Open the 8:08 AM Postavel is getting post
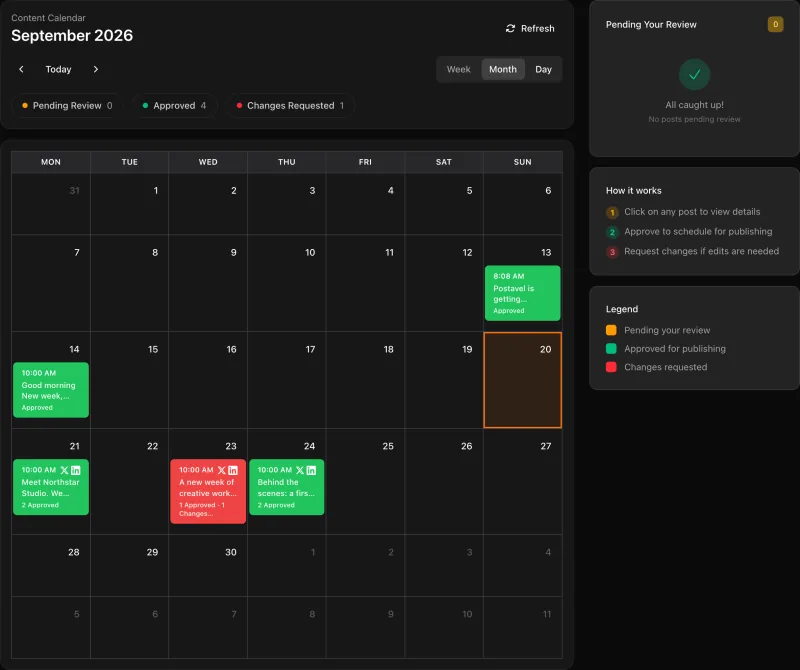Viewport: 800px width, 670px height. click(522, 293)
